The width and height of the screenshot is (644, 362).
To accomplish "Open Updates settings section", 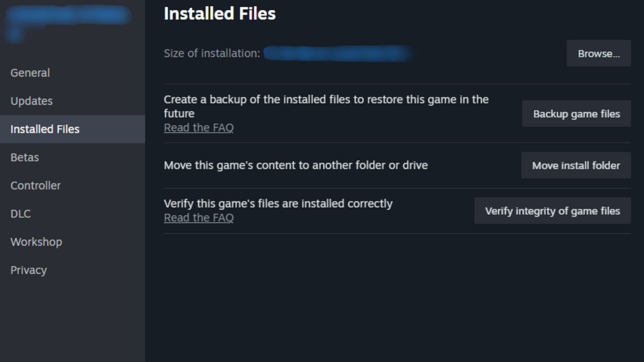I will click(32, 101).
